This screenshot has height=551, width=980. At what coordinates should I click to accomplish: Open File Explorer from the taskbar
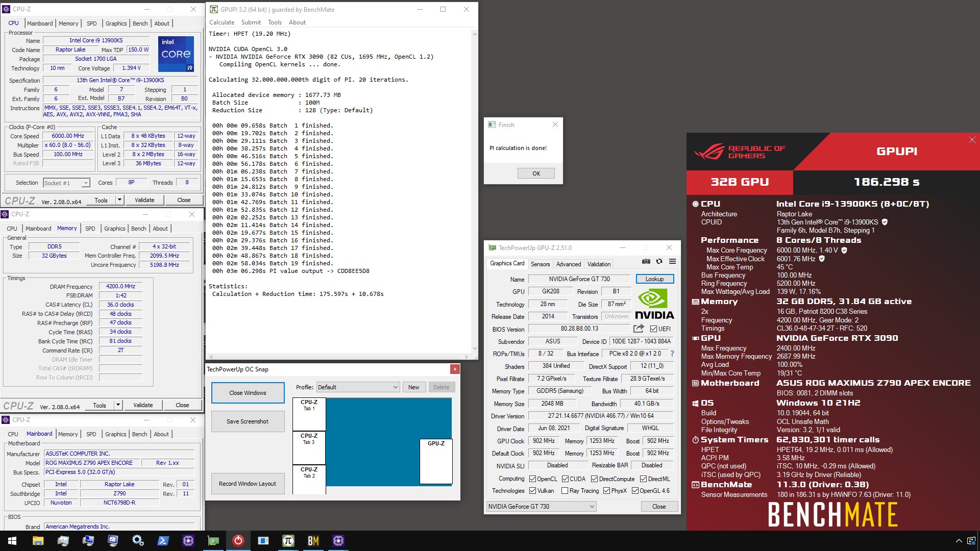tap(38, 541)
